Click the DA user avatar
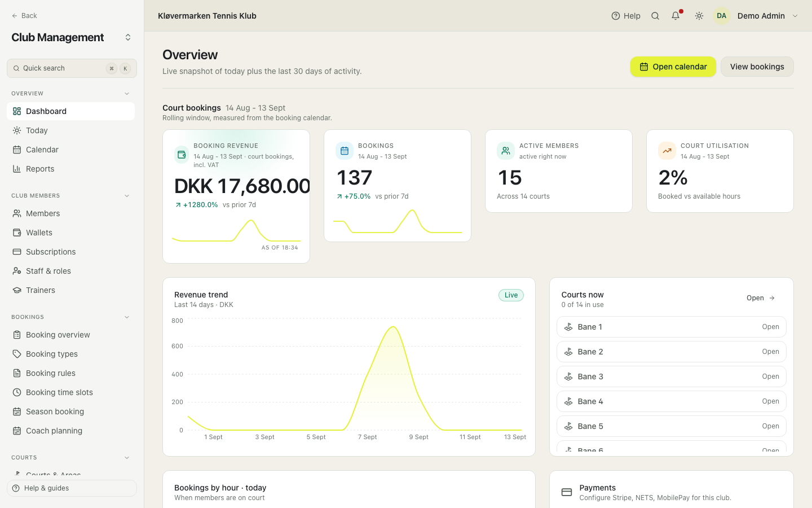 coord(722,16)
